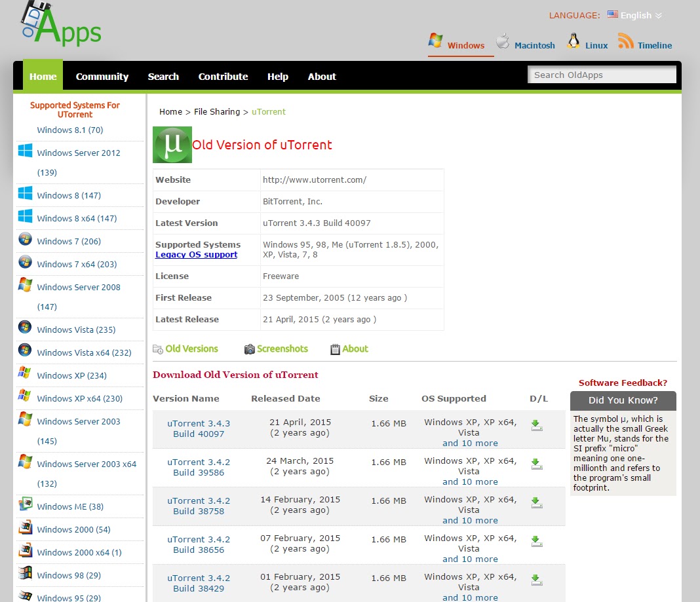
Task: Open the Help menu
Action: (278, 77)
